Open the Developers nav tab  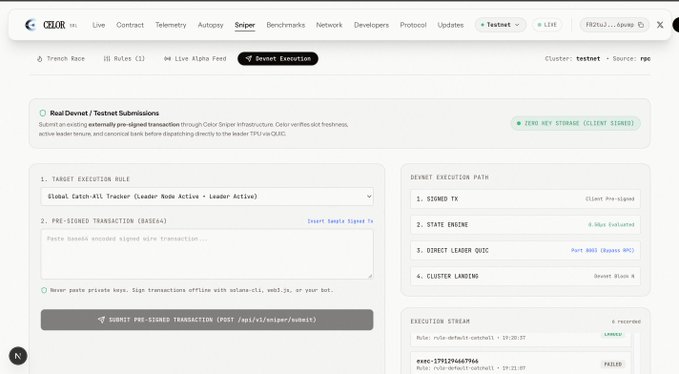(x=371, y=25)
